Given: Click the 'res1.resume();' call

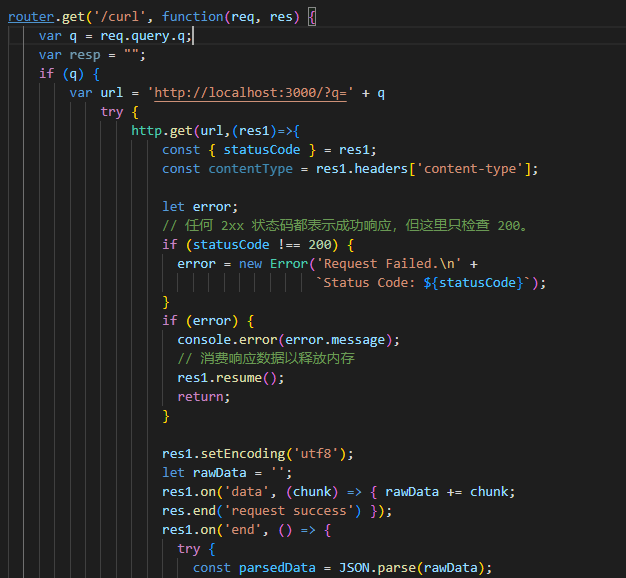Looking at the screenshot, I should click(x=231, y=378).
